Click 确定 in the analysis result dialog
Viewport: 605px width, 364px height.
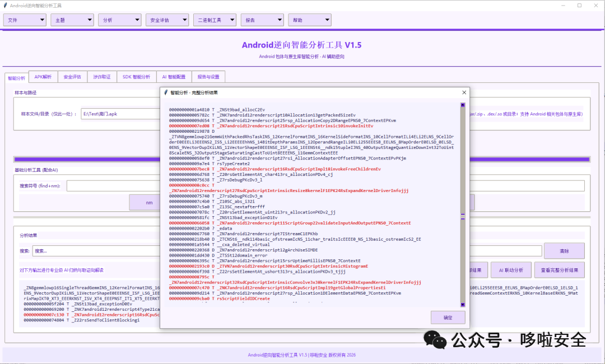coord(448,318)
